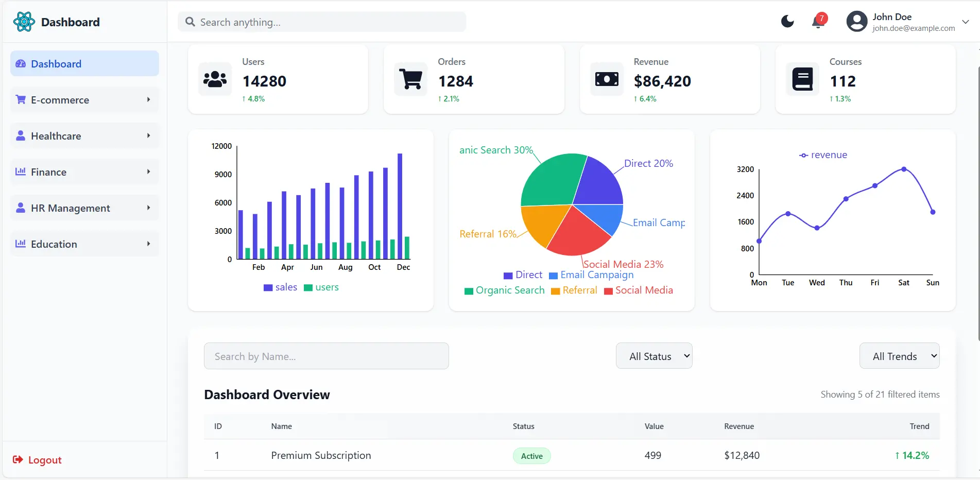Sort by the Name column header
The width and height of the screenshot is (980, 480).
[282, 426]
